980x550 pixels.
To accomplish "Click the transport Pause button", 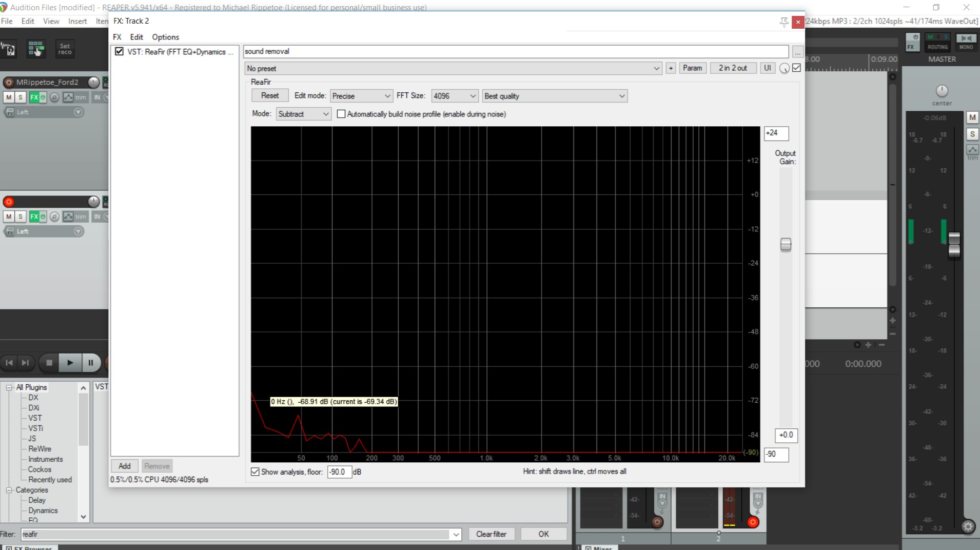I will point(91,363).
